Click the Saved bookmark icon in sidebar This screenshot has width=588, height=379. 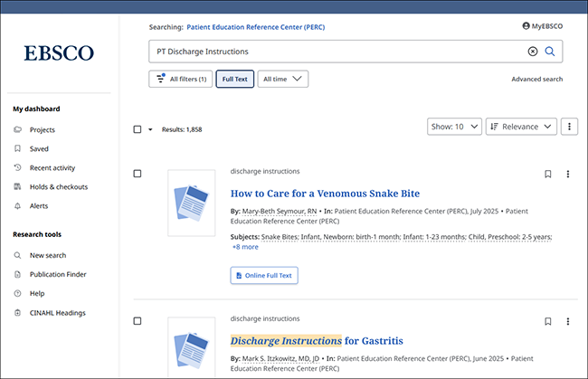[17, 148]
